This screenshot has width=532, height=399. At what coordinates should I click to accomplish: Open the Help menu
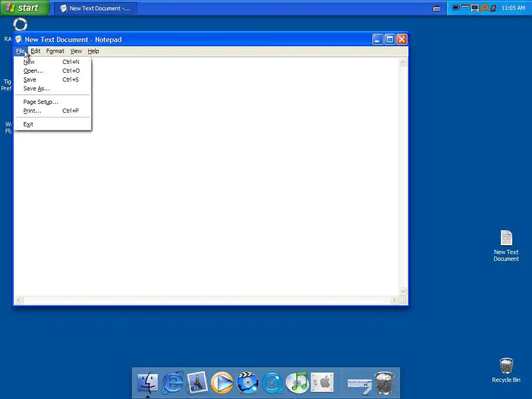[x=94, y=51]
